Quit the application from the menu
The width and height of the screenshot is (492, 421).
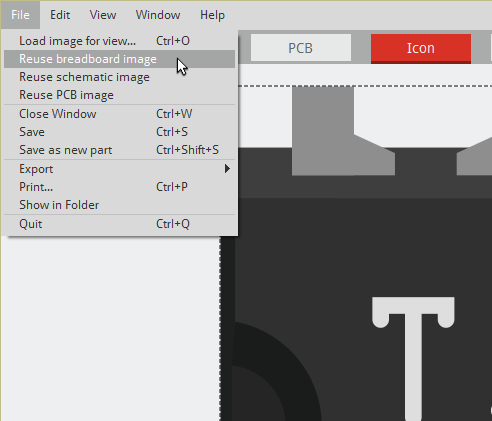click(x=119, y=224)
